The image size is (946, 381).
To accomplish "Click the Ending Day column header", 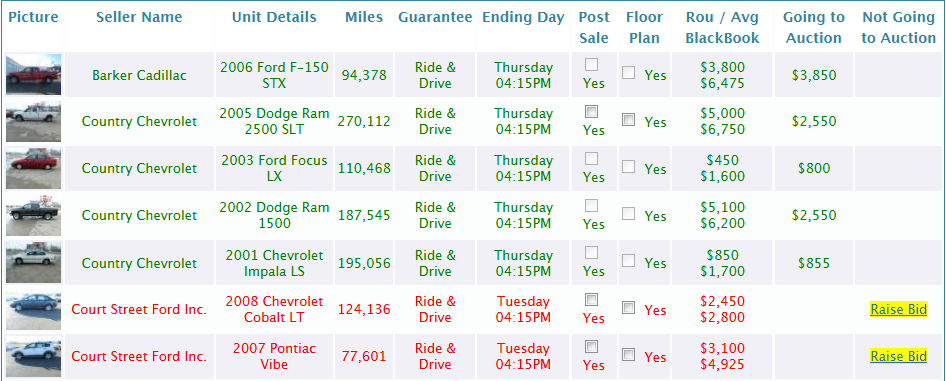I will click(x=523, y=17).
